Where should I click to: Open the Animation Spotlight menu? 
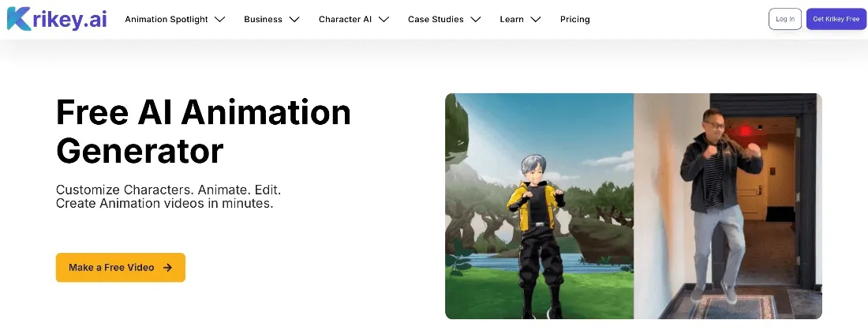point(166,20)
